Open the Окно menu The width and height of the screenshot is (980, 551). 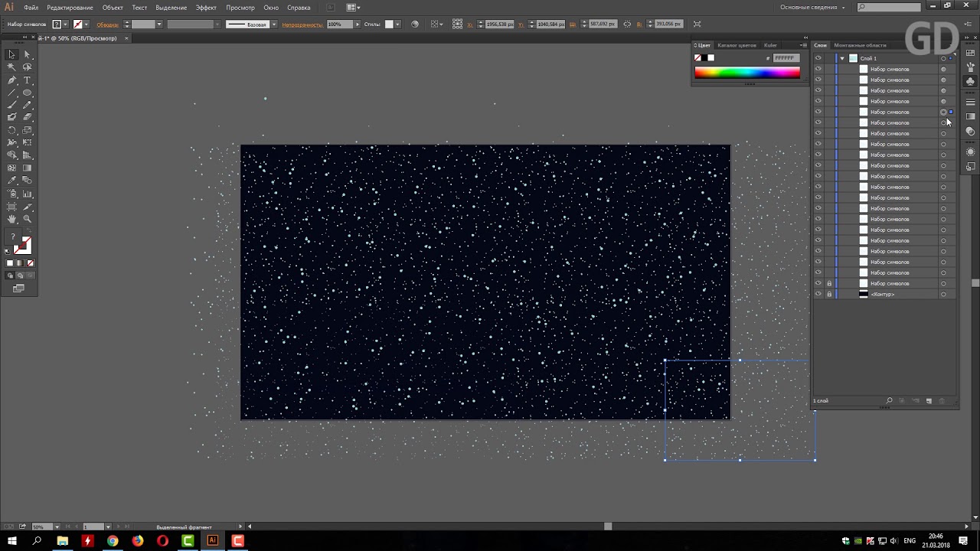pyautogui.click(x=271, y=7)
